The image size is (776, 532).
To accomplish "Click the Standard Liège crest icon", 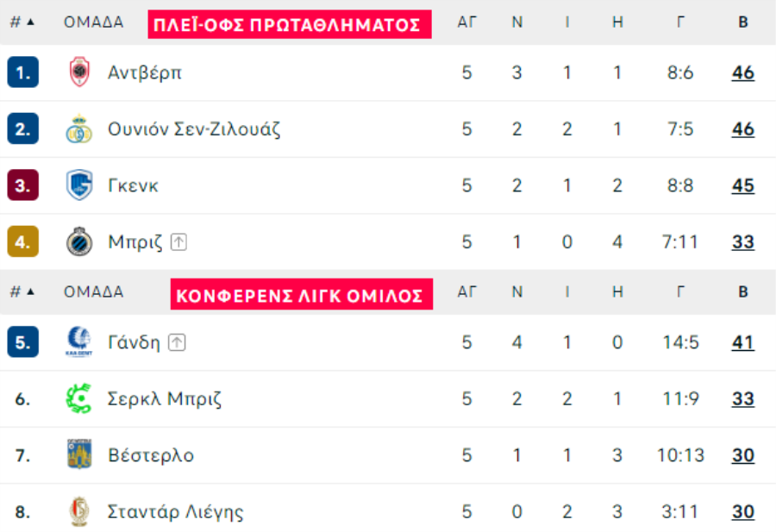I will pyautogui.click(x=79, y=511).
